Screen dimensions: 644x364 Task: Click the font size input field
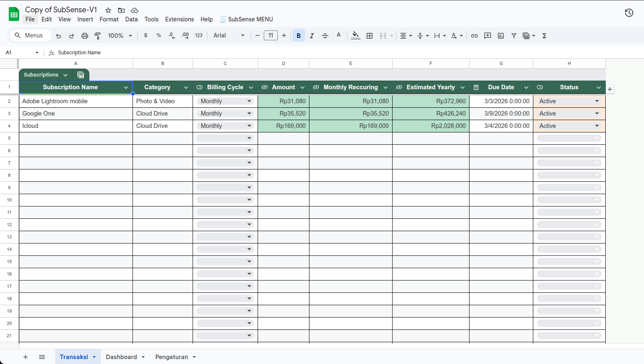[271, 36]
